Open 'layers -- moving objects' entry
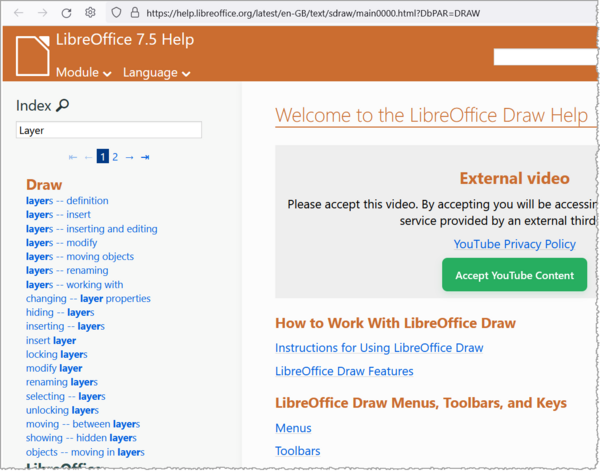Screen dimensions: 600x471 80,256
